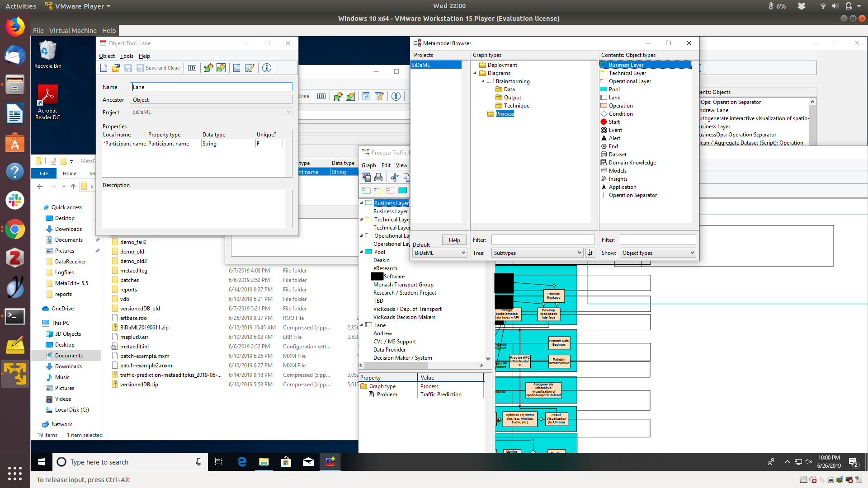The image size is (868, 488).
Task: Click the ID button in Object Tool toolbar
Action: 192,68
